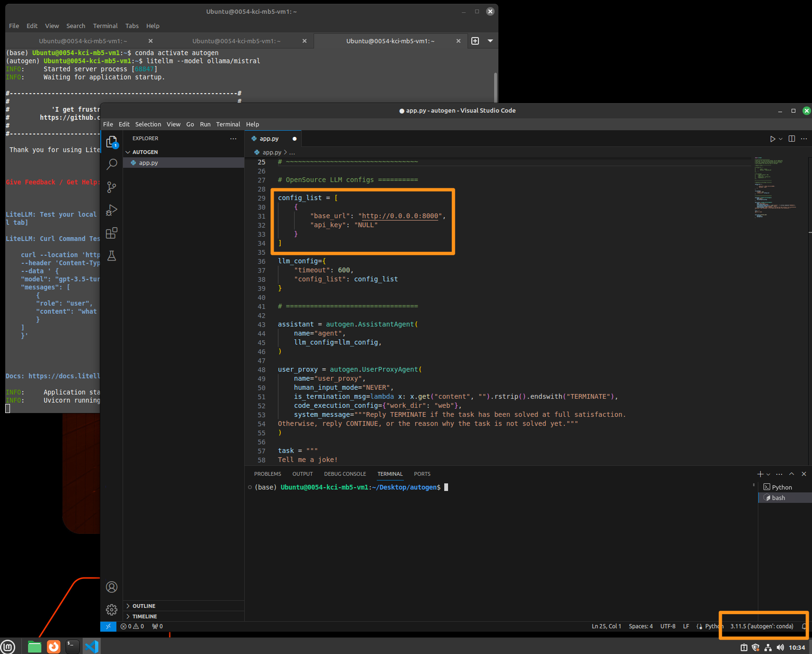The width and height of the screenshot is (812, 654).
Task: Select Python interpreter 3.11.5 autogen conda
Action: coord(761,626)
